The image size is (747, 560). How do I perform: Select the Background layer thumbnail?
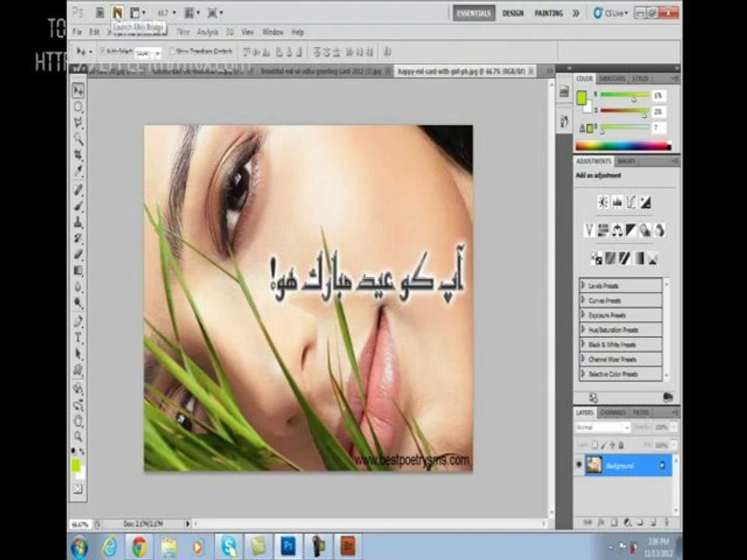pyautogui.click(x=594, y=465)
